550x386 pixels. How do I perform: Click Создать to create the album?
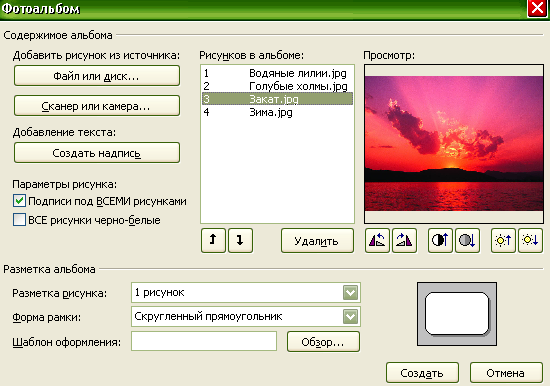coord(422,373)
